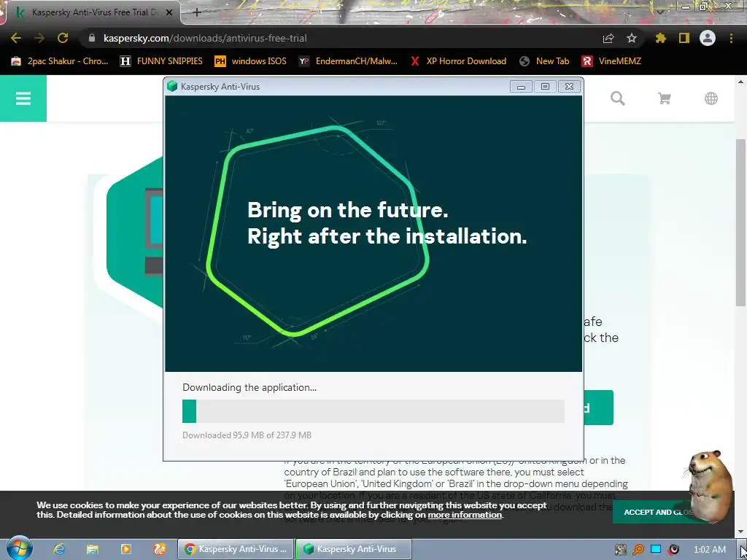Toggle the browser side panel icon
The width and height of the screenshot is (747, 560).
pos(684,38)
